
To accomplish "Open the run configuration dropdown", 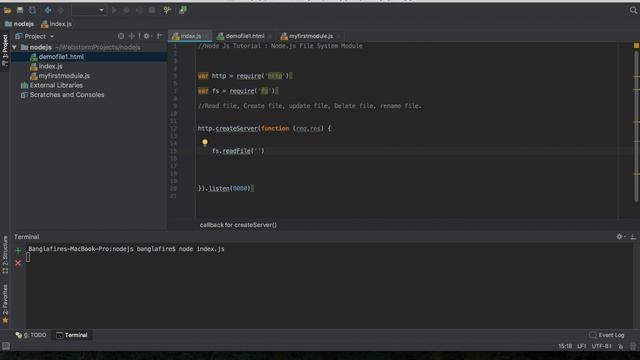I will [x=89, y=10].
